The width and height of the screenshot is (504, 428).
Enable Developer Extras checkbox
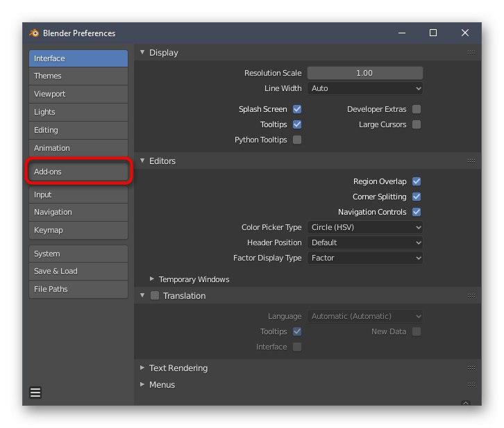click(x=417, y=109)
